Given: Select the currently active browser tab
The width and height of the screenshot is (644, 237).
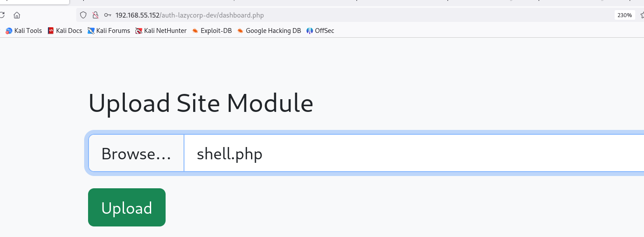Looking at the screenshot, I should click(x=34, y=2).
